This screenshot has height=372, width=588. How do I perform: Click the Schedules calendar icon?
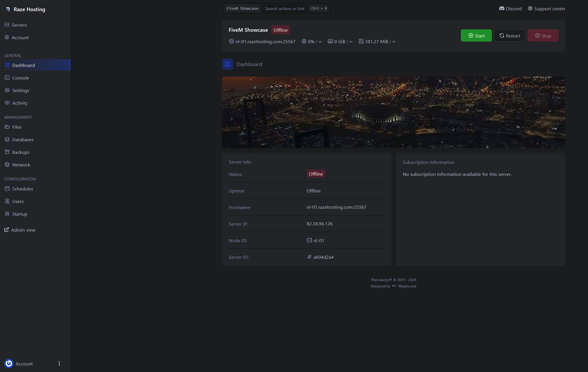coord(7,189)
